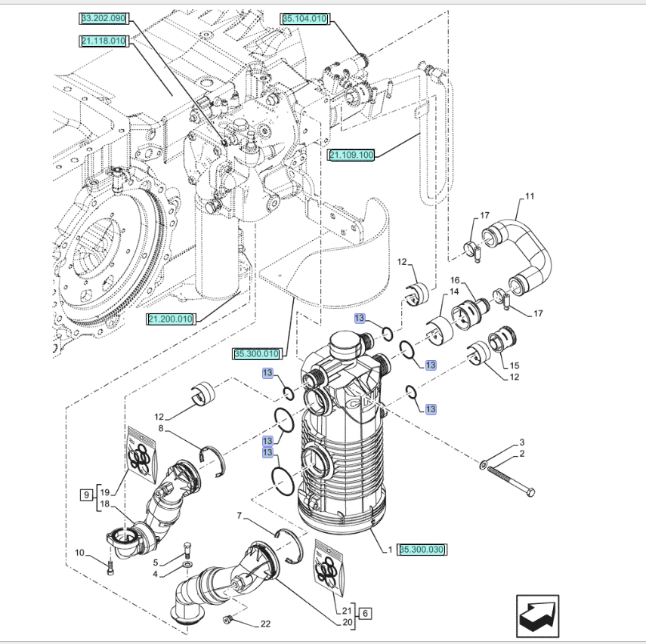
Task: Select callout number 11 for the U-shaped hose
Action: [x=530, y=196]
